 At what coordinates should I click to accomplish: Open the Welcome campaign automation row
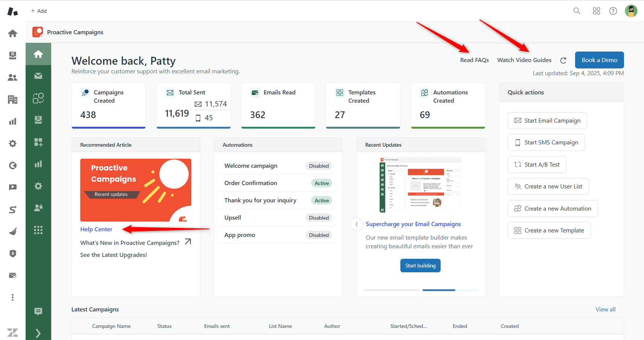[x=278, y=166]
